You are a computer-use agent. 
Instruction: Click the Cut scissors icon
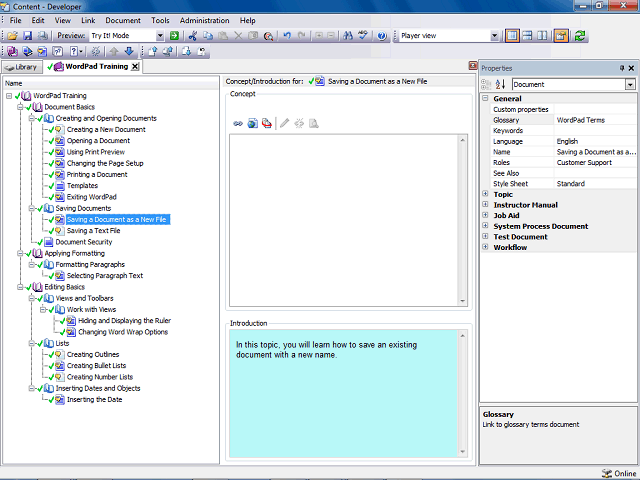[193, 36]
